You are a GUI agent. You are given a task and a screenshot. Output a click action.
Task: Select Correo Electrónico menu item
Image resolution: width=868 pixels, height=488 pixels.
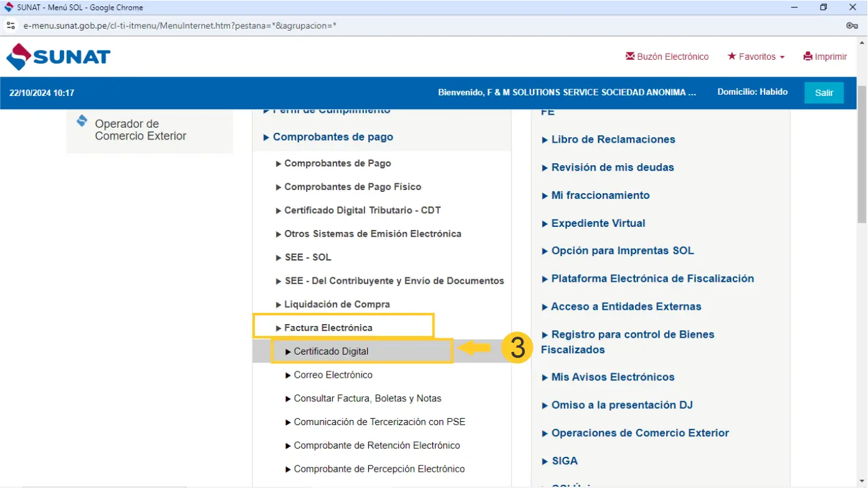tap(333, 375)
